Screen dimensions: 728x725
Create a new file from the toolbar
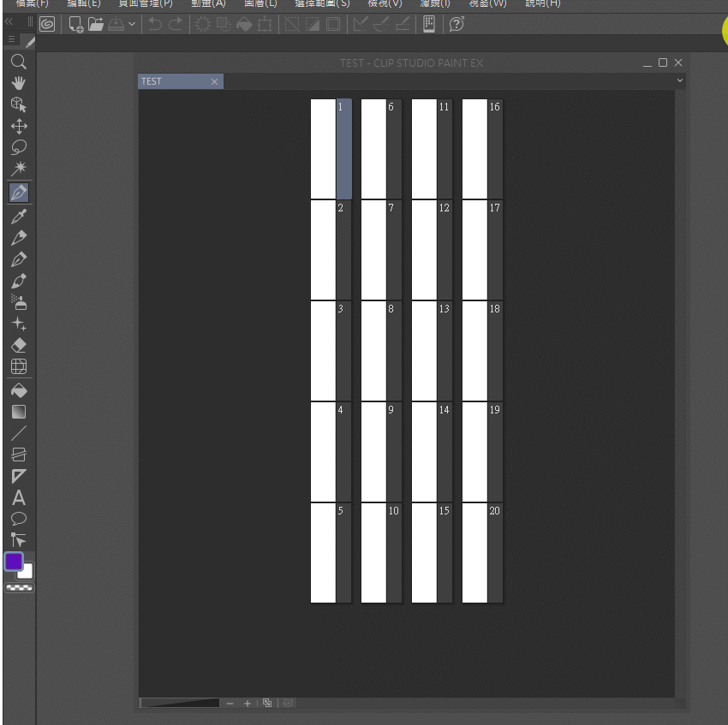click(75, 24)
